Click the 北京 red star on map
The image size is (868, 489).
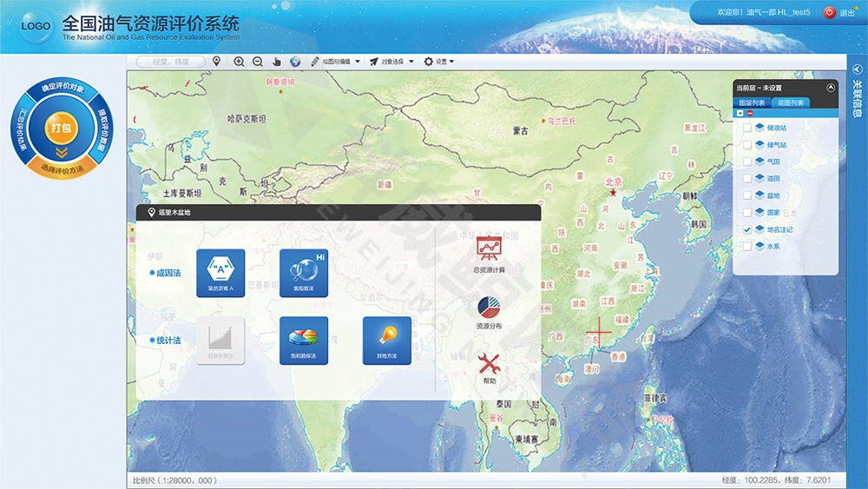click(613, 193)
